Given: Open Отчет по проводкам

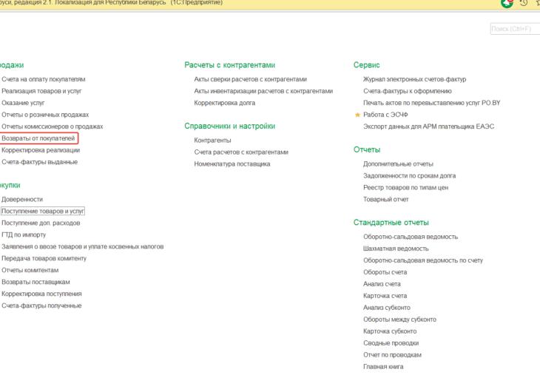Looking at the screenshot, I should (392, 355).
